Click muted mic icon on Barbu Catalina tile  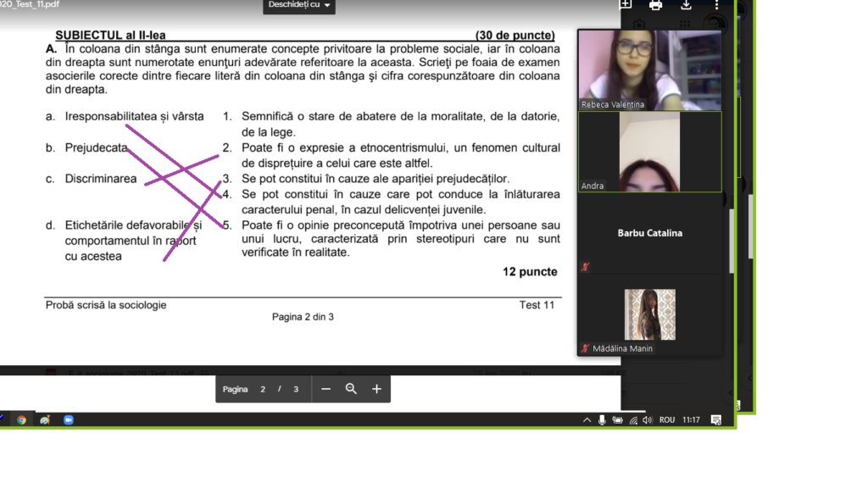point(585,267)
